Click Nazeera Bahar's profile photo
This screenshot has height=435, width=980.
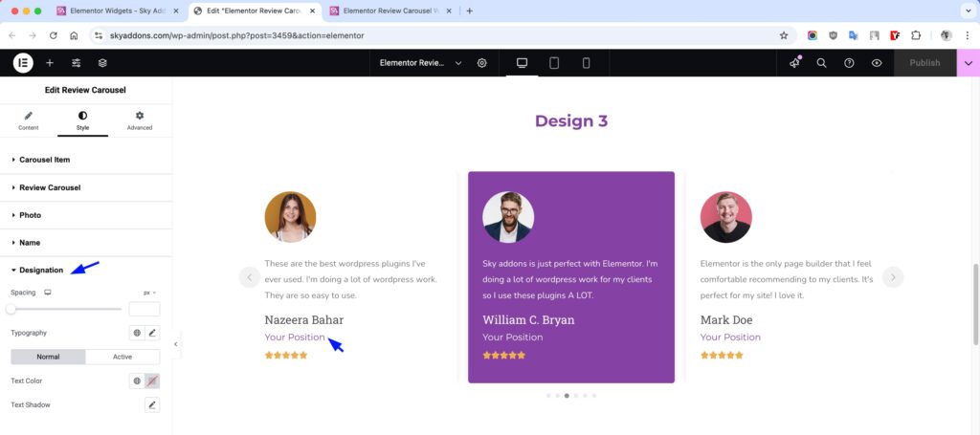pyautogui.click(x=290, y=217)
